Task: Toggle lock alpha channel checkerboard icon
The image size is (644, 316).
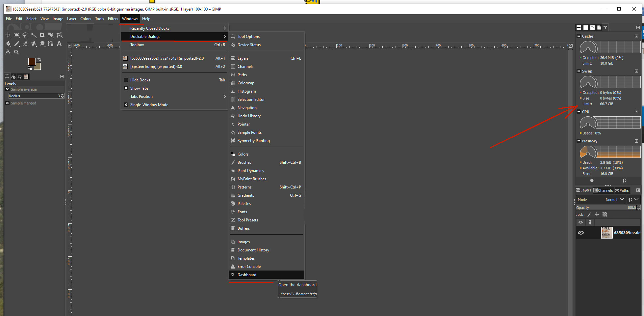Action: click(x=605, y=215)
